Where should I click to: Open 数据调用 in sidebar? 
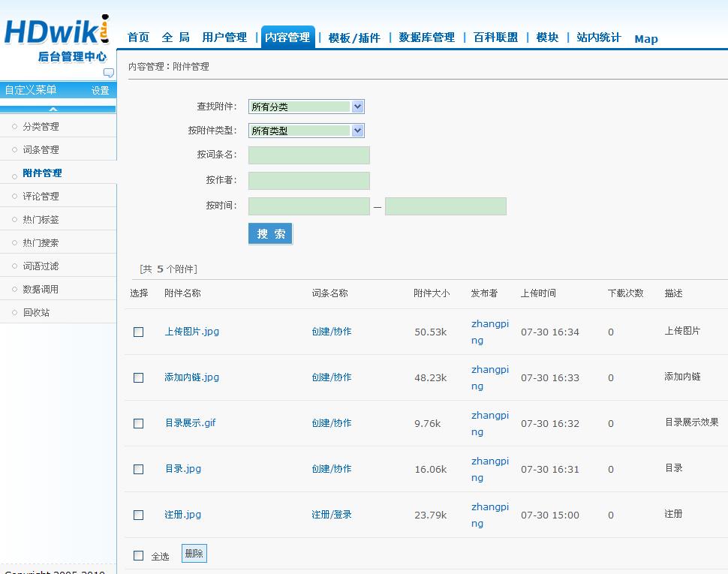coord(41,289)
